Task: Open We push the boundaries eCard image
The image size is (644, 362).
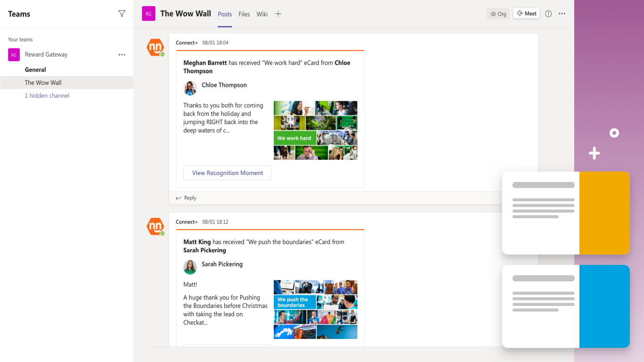Action: tap(315, 309)
